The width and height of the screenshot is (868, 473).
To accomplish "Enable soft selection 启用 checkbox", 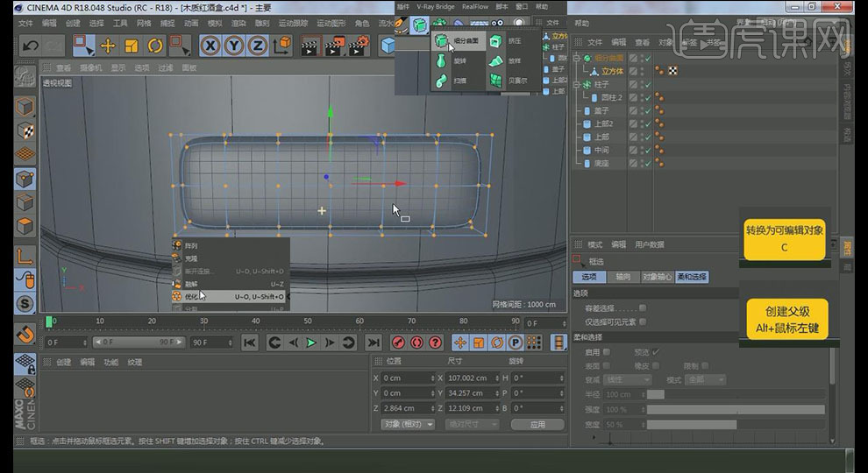I will tap(607, 352).
